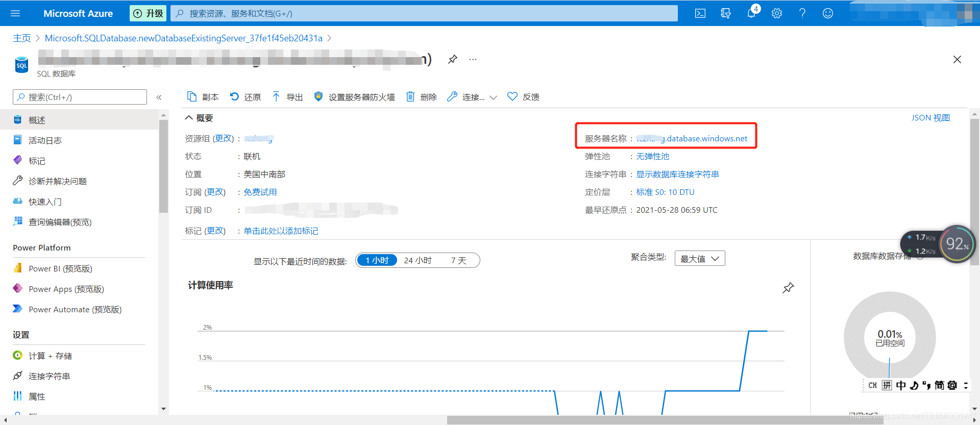Pin the 计算使用率 chart
This screenshot has height=425, width=980.
pyautogui.click(x=788, y=288)
